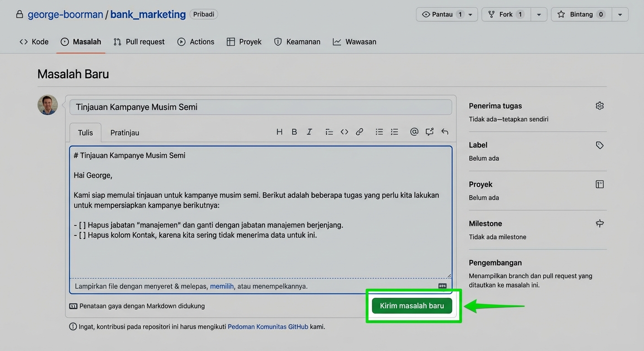Click the Label tag icon
Screen dimensions: 644x351
point(600,145)
